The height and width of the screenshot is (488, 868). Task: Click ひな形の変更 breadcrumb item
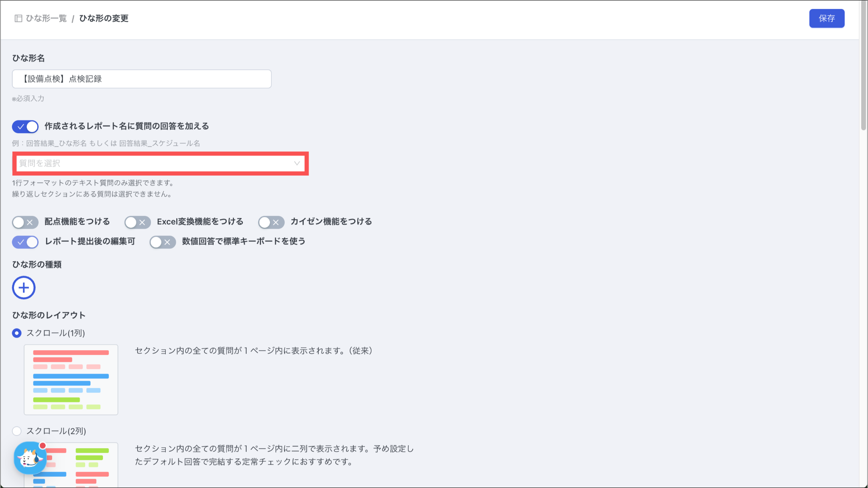104,18
